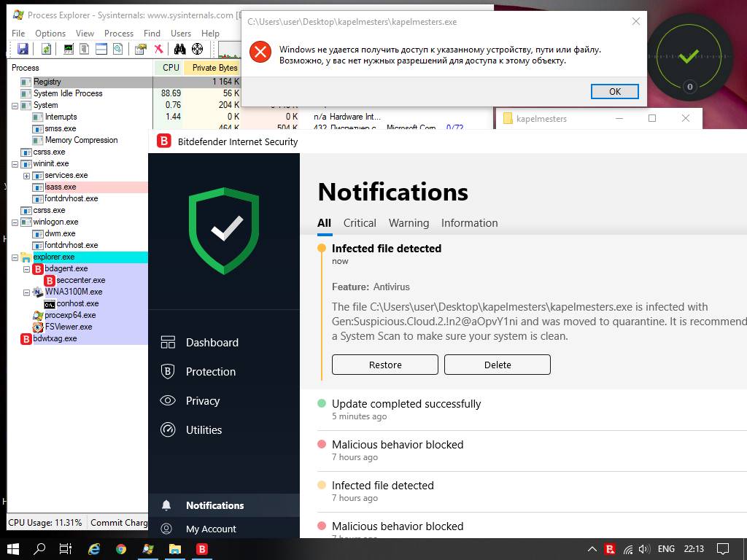Click the Save icon in Process Explorer toolbar
Viewport: 747px width, 560px height.
(x=23, y=49)
